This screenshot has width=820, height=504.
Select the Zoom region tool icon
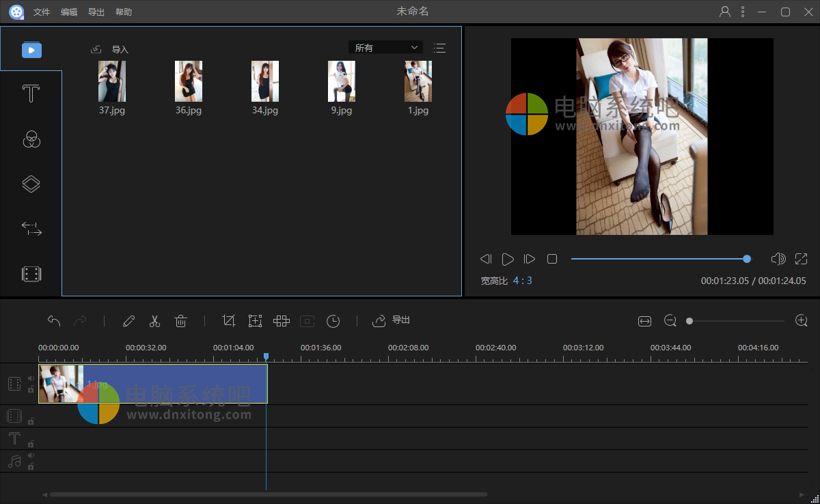coord(255,320)
